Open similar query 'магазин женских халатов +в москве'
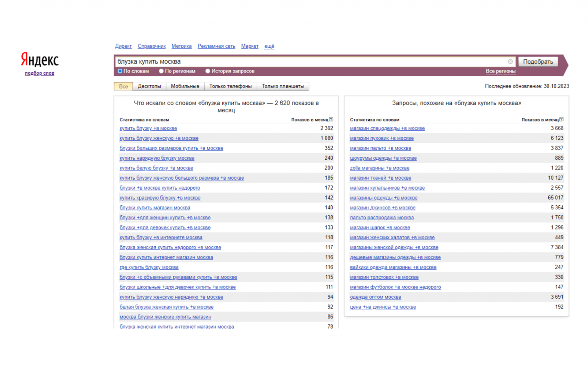This screenshot has width=588, height=377. point(392,238)
